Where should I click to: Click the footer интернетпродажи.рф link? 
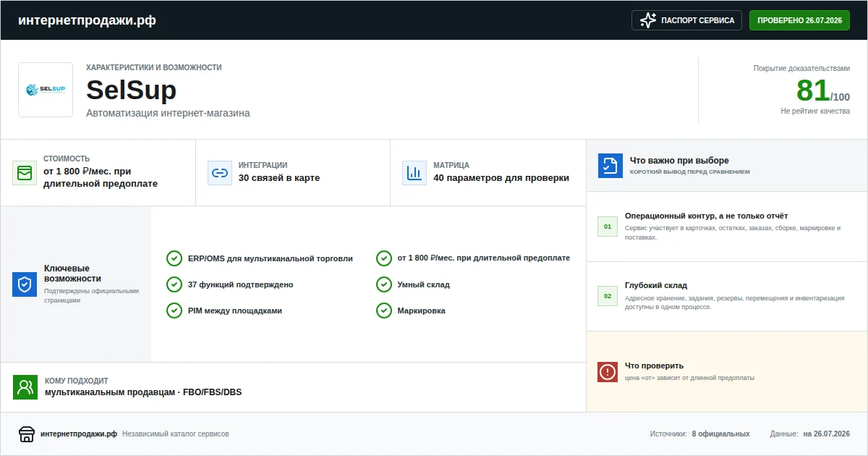[x=79, y=434]
